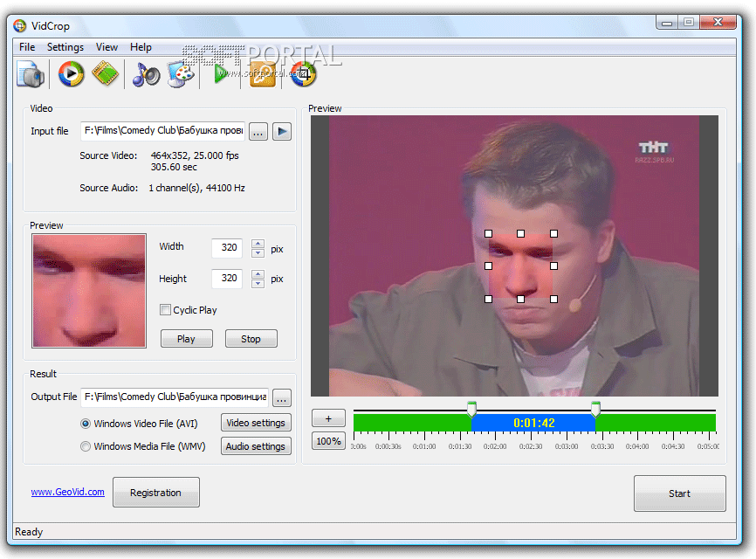Click the preview Stop button

click(x=251, y=339)
